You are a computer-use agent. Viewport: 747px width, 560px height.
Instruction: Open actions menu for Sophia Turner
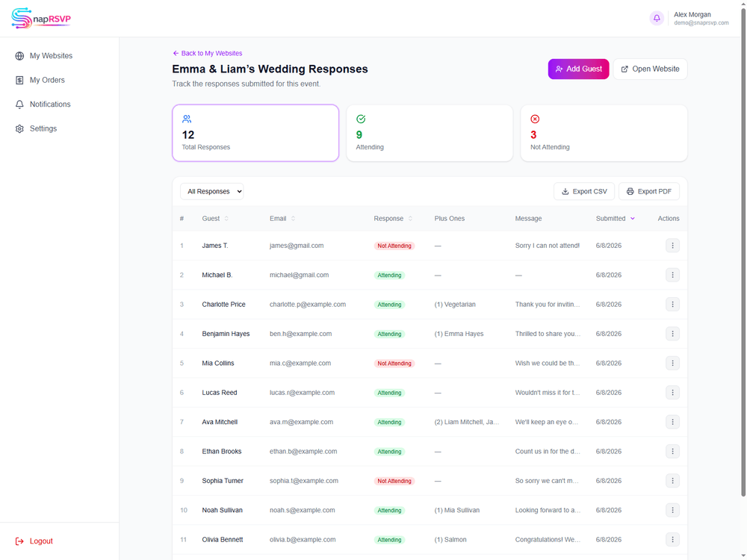(x=672, y=481)
